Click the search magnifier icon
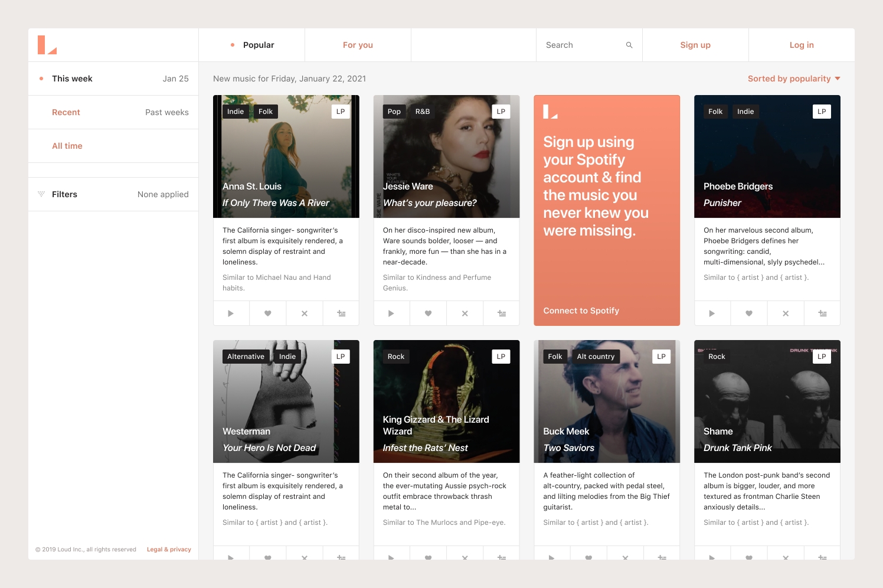 pos(629,44)
